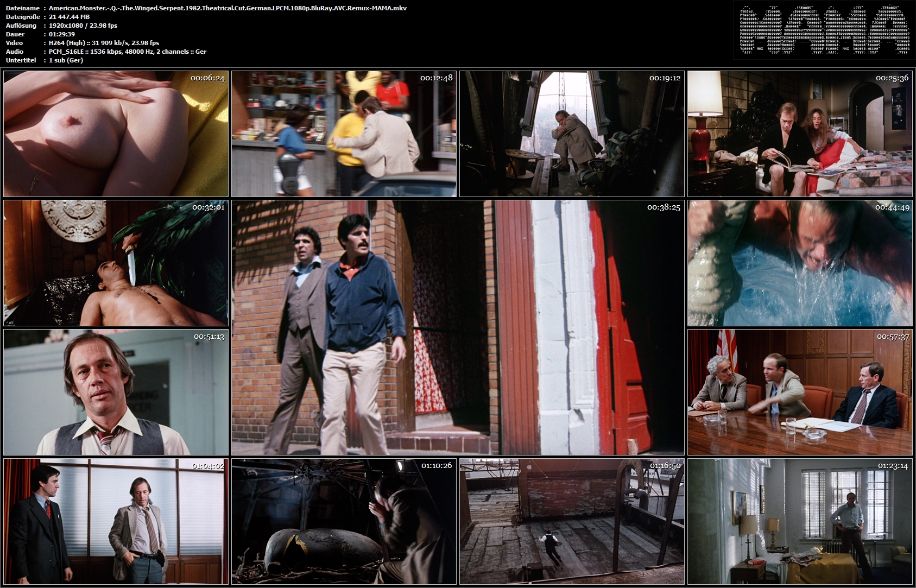Open the thumbnail stamped 00:06:24
Screen dimensions: 916x588
pos(116,134)
